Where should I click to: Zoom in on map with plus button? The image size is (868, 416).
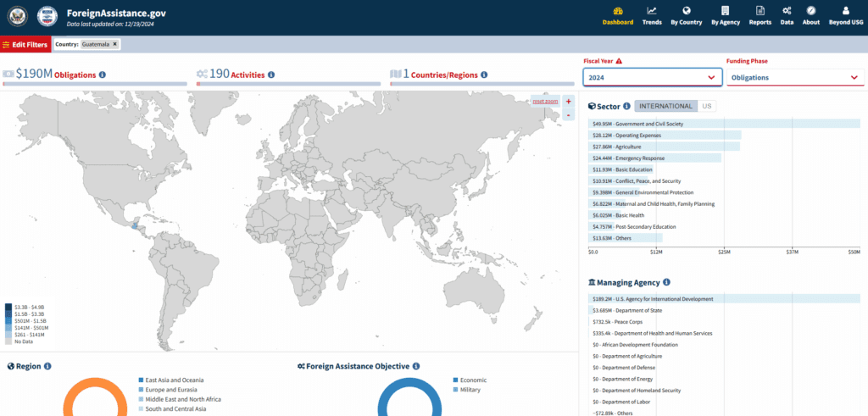coord(568,102)
